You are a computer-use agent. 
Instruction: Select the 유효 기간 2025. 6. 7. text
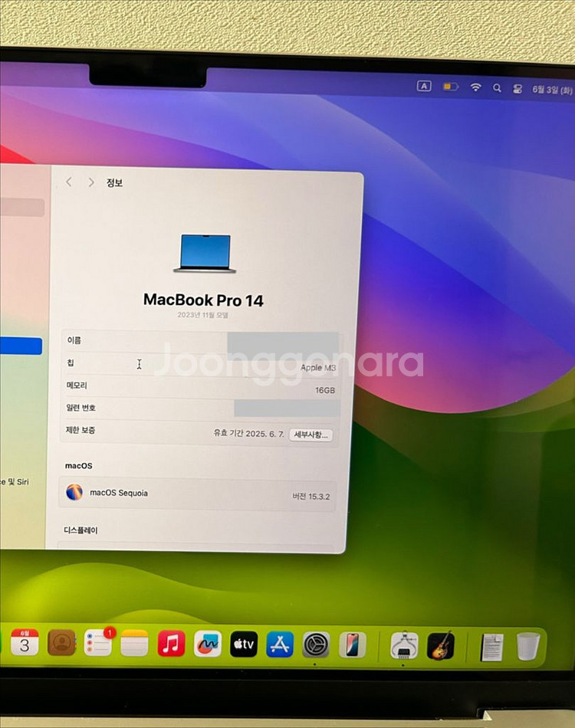[x=249, y=433]
